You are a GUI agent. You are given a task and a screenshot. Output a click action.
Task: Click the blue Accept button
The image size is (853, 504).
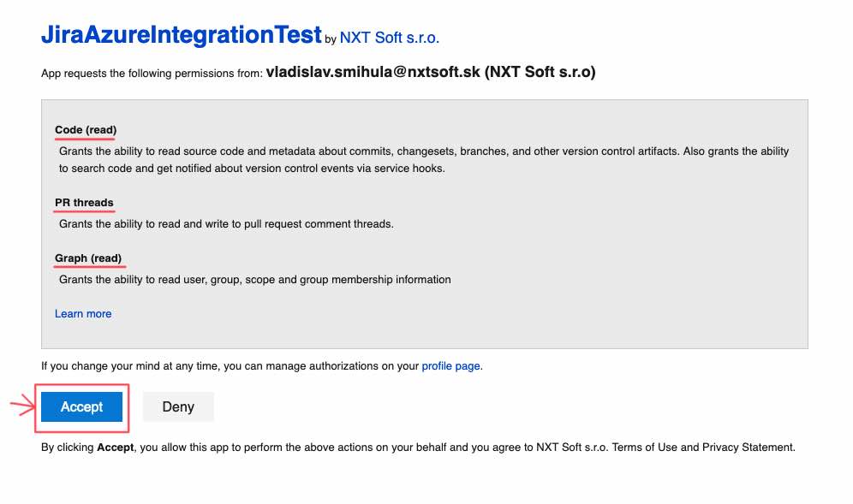click(x=81, y=406)
